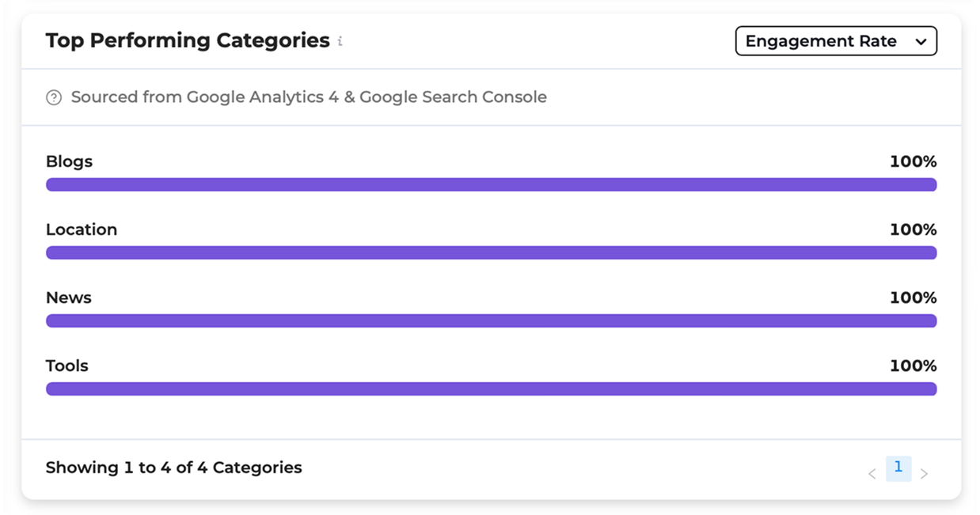The image size is (980, 515).
Task: Click the dropdown chevron arrow
Action: point(921,42)
